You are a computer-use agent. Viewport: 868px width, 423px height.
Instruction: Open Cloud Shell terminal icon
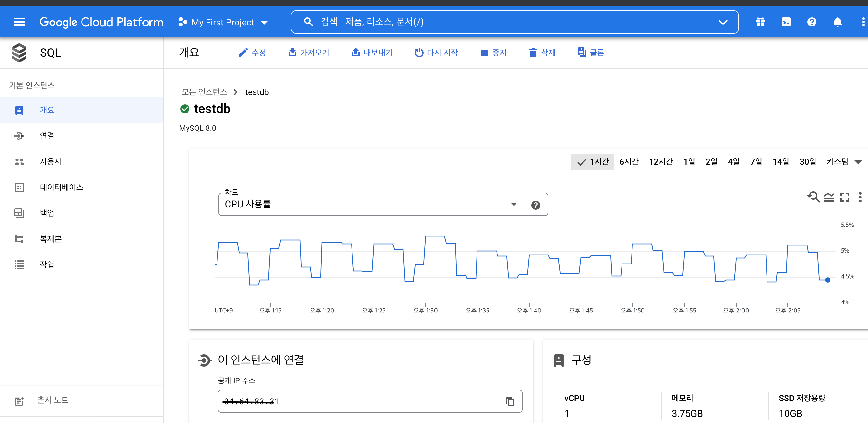point(786,22)
